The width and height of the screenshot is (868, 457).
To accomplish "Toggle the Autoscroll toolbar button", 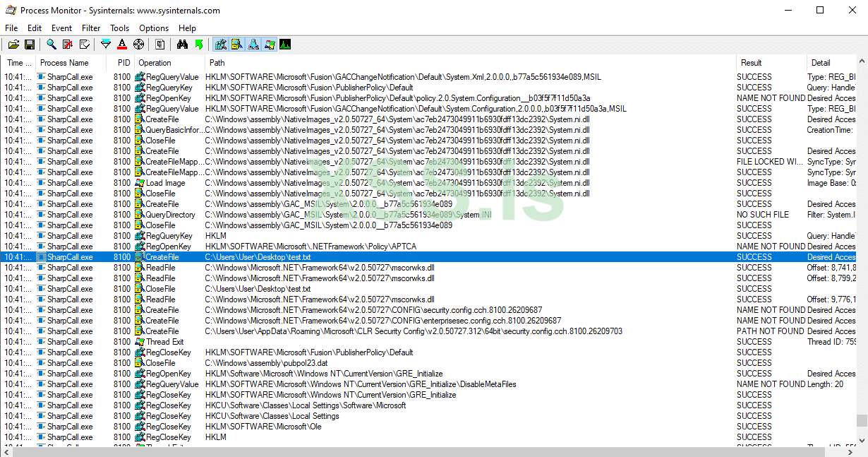I will click(68, 44).
